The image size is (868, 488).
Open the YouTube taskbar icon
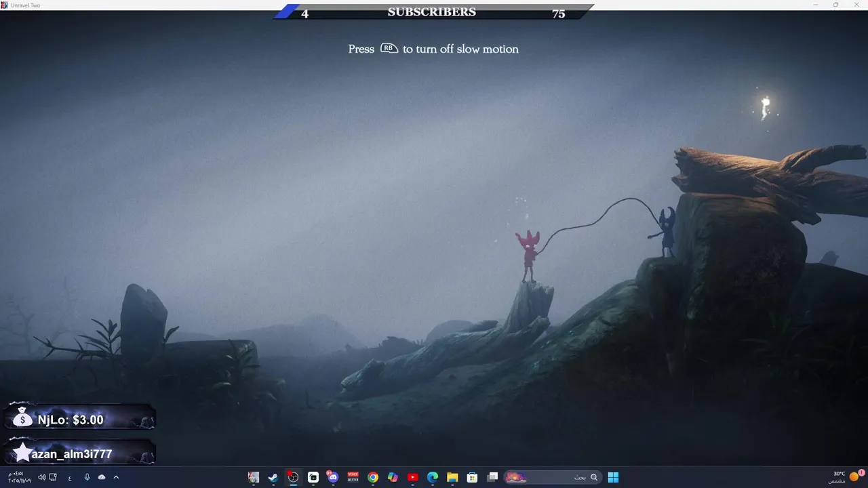[412, 477]
